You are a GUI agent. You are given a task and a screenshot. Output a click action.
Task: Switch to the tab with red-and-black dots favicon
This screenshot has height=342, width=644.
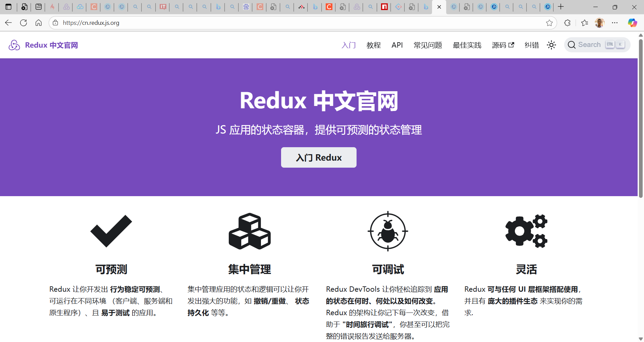click(301, 7)
